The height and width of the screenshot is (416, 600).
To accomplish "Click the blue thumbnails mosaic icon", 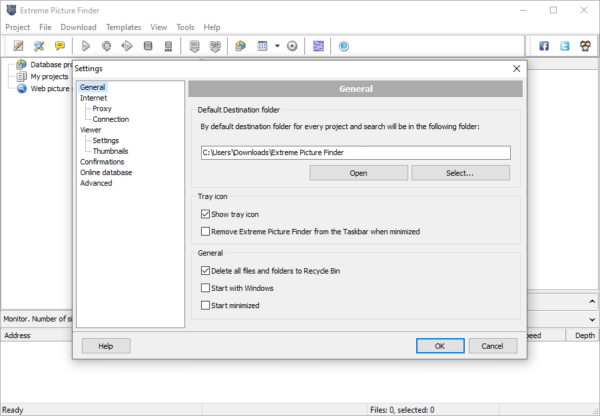I will 318,46.
